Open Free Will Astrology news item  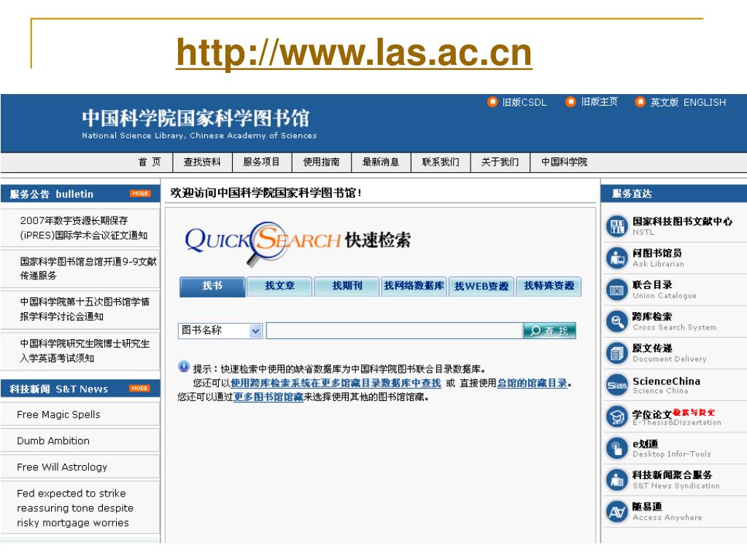click(62, 467)
